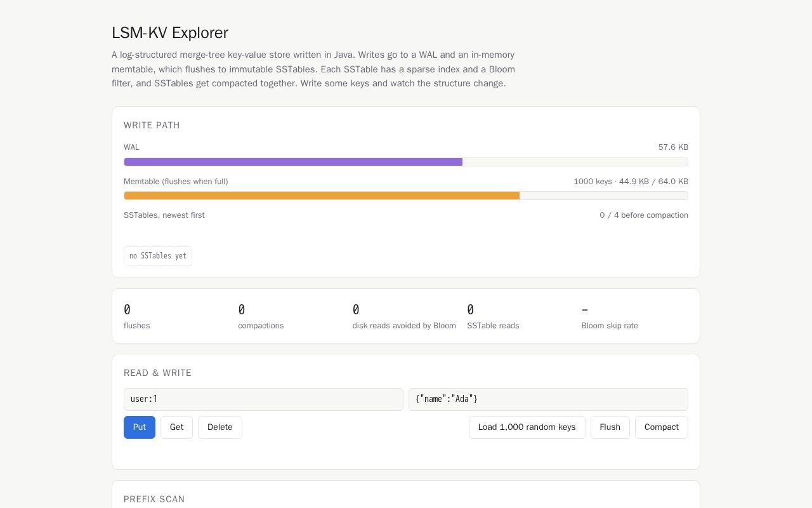Screen dimensions: 812x508
Task: Click the WAL label above purple bar
Action: (x=131, y=147)
